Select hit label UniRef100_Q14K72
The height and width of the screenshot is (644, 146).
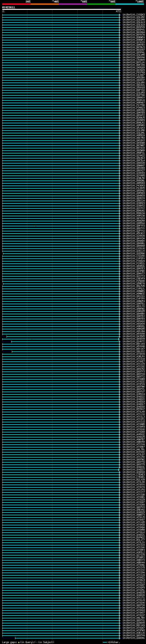pyautogui.click(x=134, y=341)
